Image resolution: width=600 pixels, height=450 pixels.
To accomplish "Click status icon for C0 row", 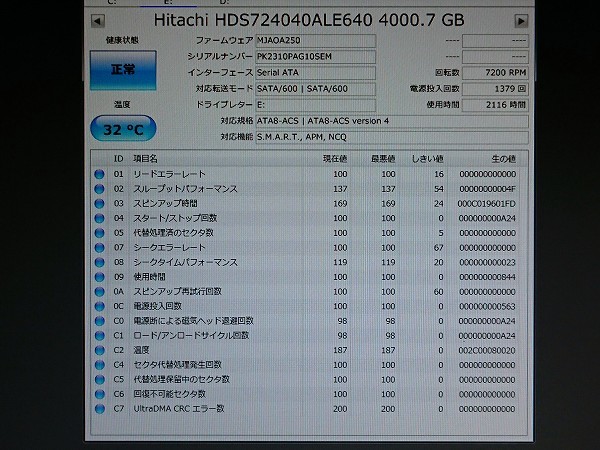I will pos(99,321).
